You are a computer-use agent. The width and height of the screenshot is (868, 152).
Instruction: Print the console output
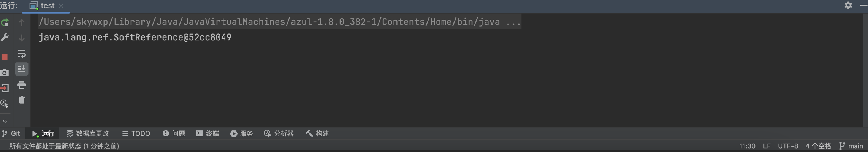[22, 85]
